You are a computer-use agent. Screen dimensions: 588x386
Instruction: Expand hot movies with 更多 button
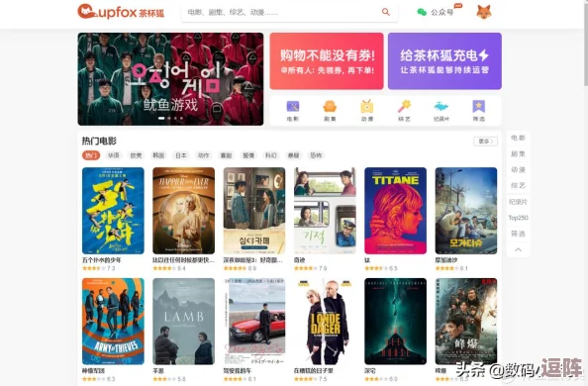click(486, 142)
